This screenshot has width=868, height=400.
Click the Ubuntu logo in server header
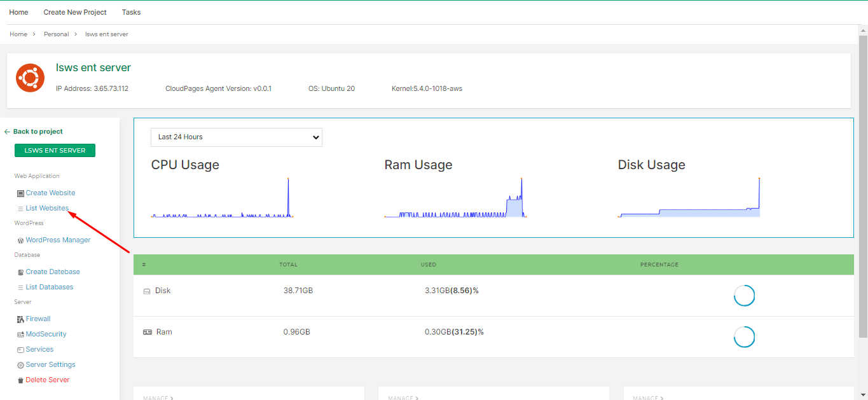pos(30,77)
